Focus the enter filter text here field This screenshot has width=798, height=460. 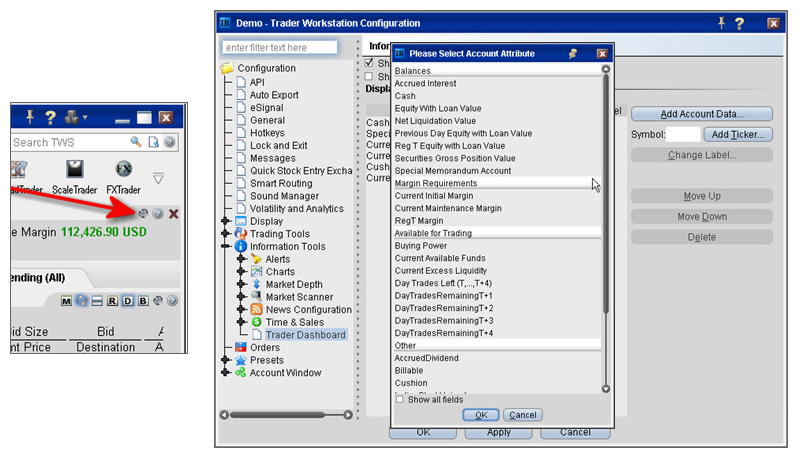(x=279, y=47)
